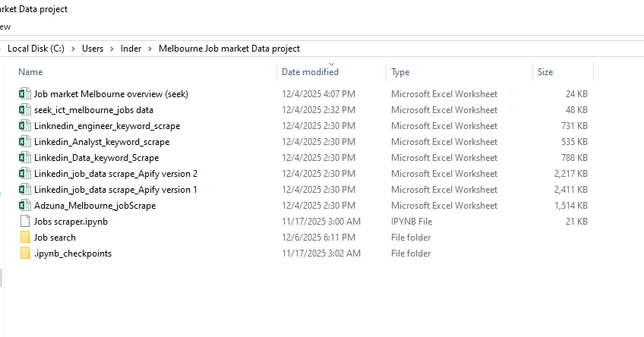Viewport: 644px width, 337px height.
Task: Select Linkedin_Data_keyword_Scrape file name
Action: [x=96, y=158]
